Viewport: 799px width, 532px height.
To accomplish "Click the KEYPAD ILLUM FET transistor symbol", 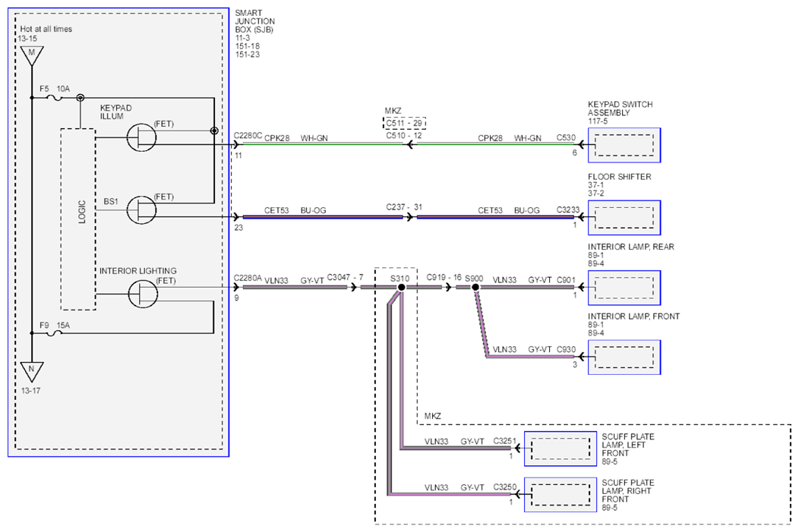I will click(x=142, y=137).
